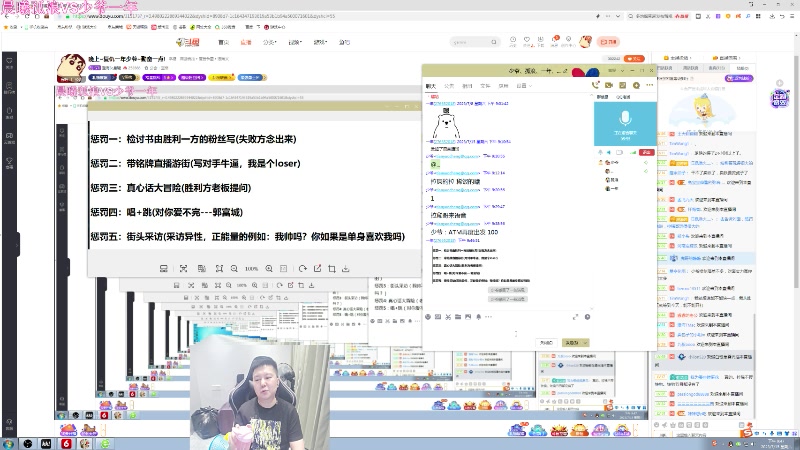Click the 1:1 original size icon in viewer

(284, 268)
